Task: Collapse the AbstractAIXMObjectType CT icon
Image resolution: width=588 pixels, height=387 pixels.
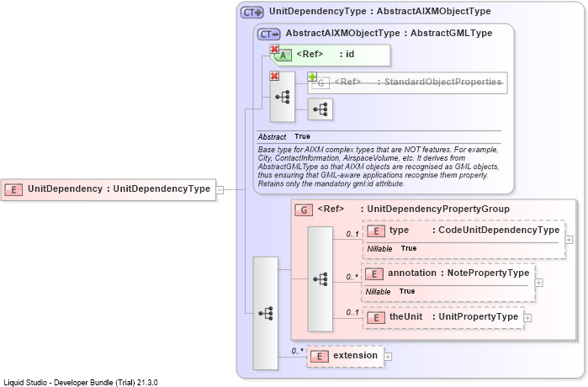Action: click(268, 34)
